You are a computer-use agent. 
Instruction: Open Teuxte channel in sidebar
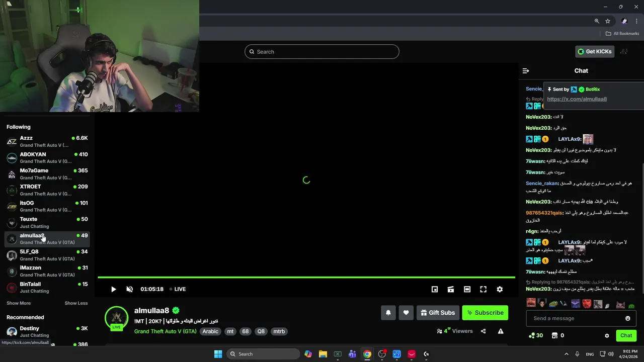coord(47,222)
